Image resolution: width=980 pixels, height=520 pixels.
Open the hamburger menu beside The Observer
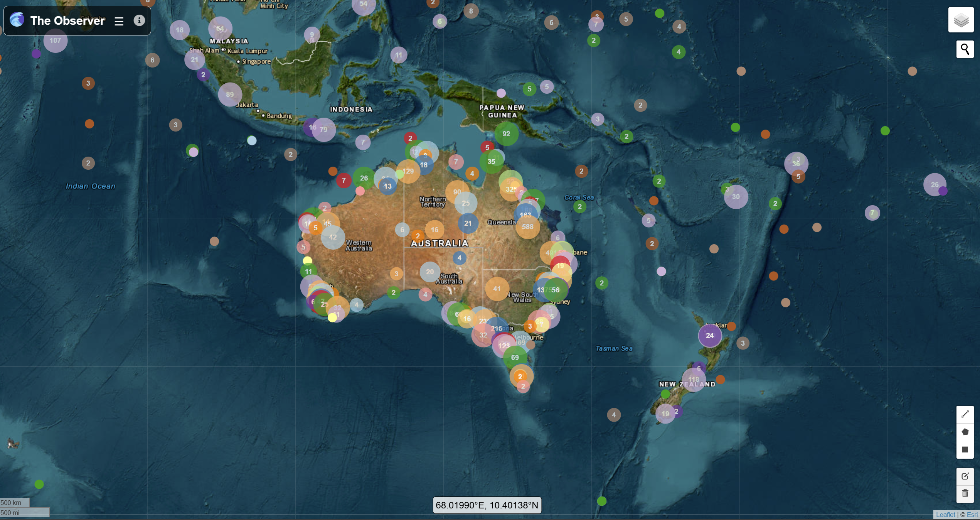click(119, 21)
